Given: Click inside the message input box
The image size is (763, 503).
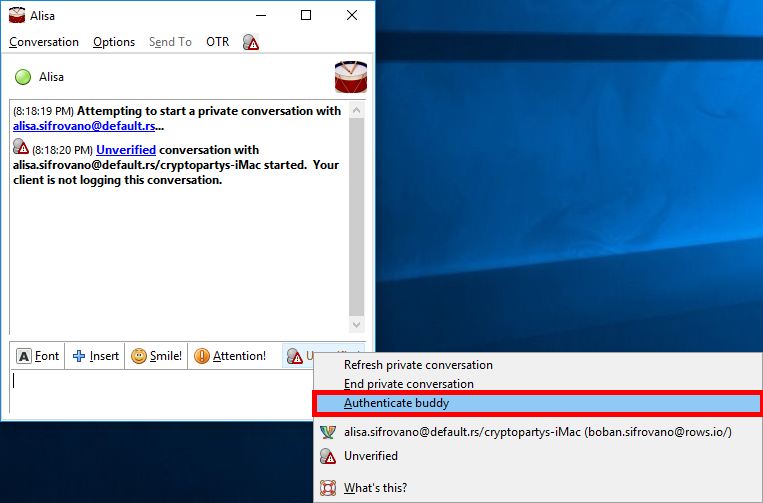Looking at the screenshot, I should tap(161, 390).
